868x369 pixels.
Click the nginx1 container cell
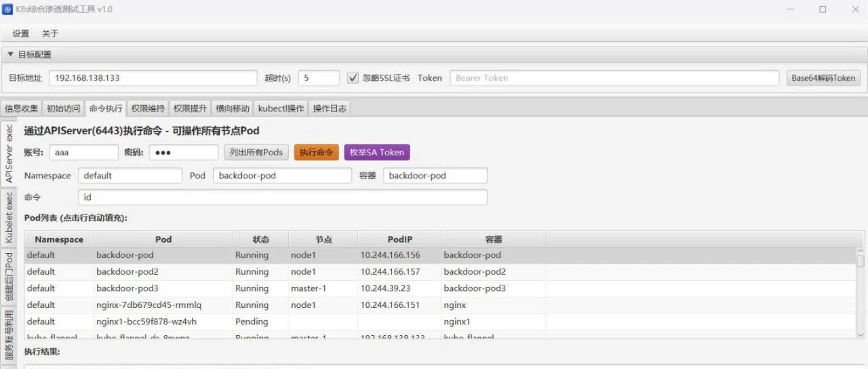click(x=494, y=322)
